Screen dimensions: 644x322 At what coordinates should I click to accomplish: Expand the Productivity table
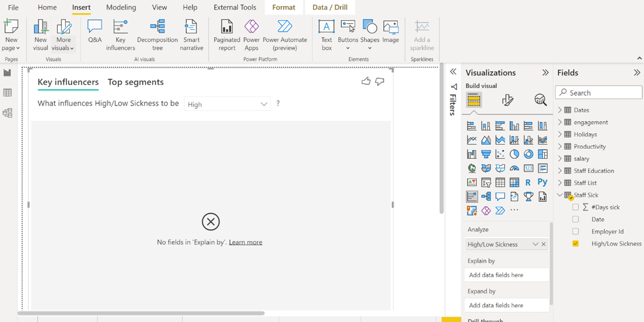coord(560,146)
